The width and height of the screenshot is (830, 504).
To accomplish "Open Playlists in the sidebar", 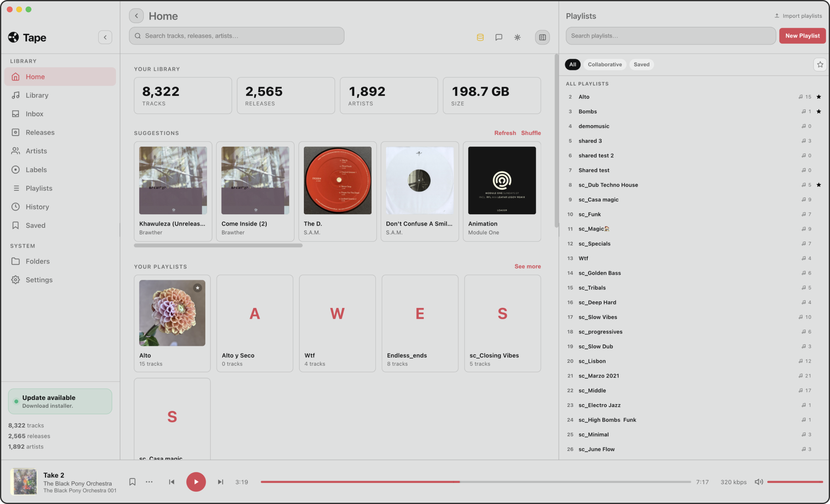I will point(60,188).
